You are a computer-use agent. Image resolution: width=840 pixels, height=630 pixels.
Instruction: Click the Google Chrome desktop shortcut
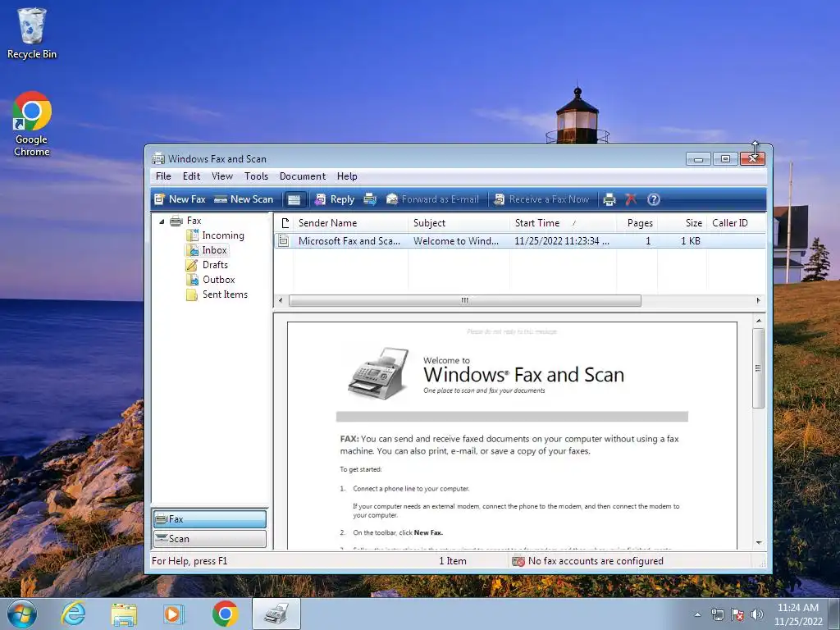(32, 125)
